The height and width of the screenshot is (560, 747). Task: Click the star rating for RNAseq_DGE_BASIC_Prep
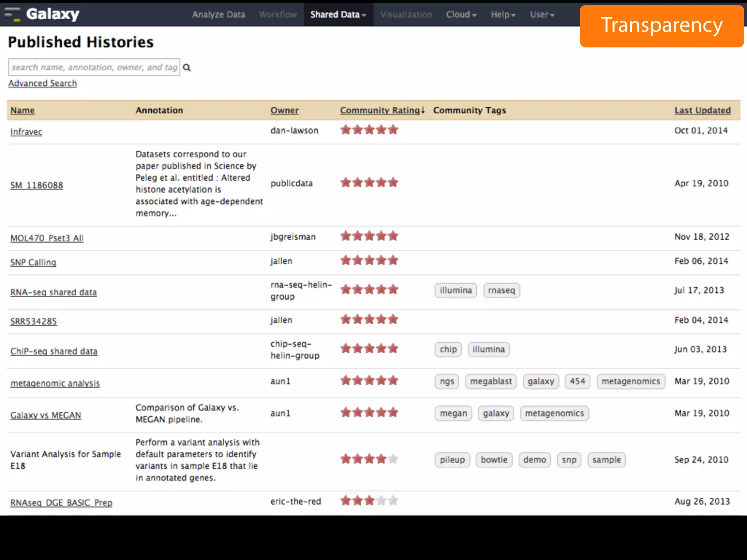point(369,501)
